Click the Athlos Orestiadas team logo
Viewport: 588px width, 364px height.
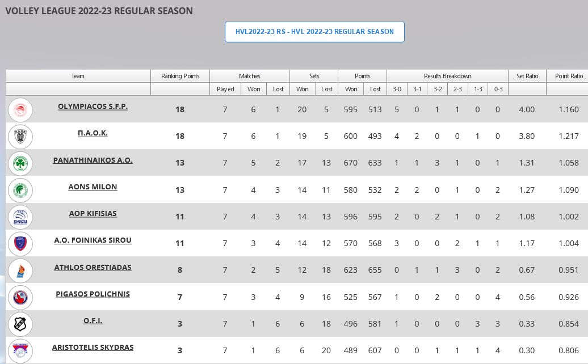click(21, 270)
